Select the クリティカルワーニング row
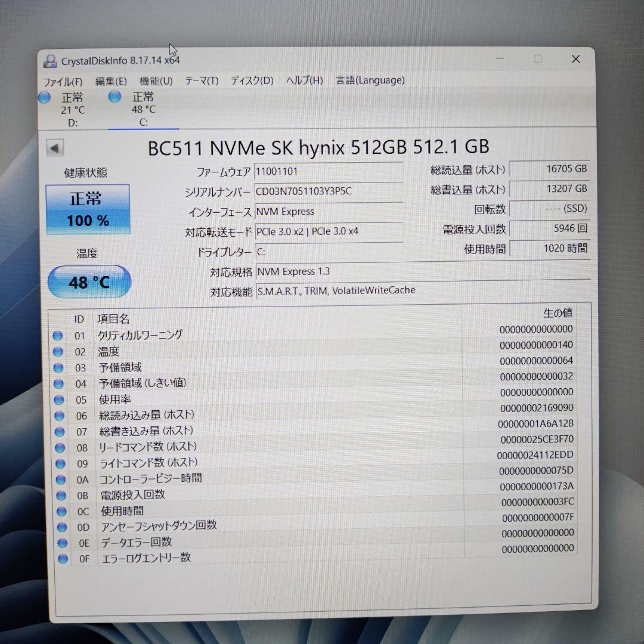The image size is (644, 644). coord(314,333)
